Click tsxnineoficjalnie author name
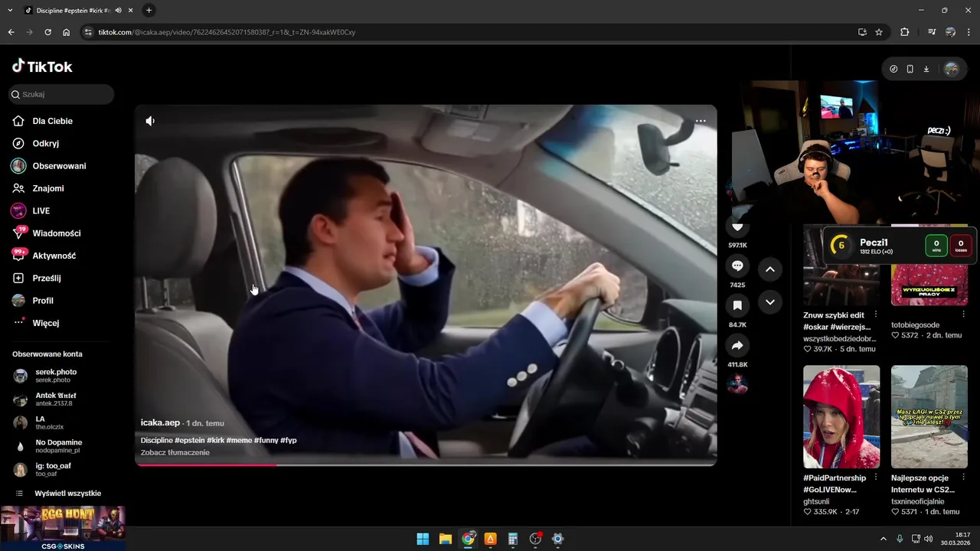The image size is (980, 551). pos(919,501)
